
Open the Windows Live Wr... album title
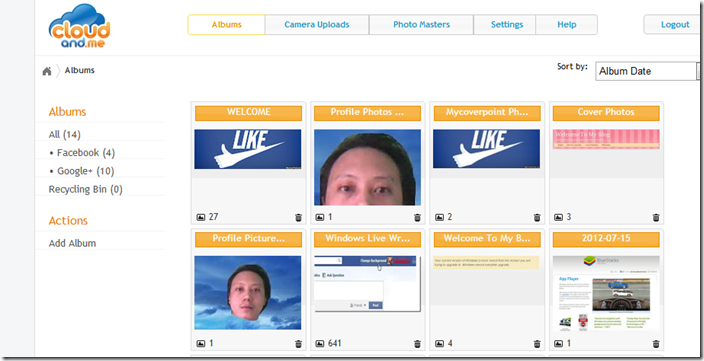point(367,239)
